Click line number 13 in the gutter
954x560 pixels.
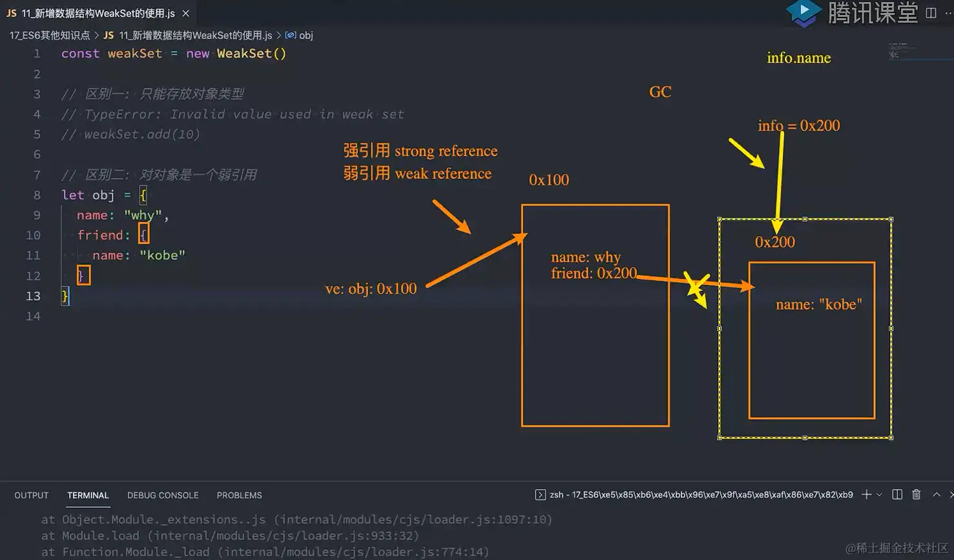click(x=33, y=296)
